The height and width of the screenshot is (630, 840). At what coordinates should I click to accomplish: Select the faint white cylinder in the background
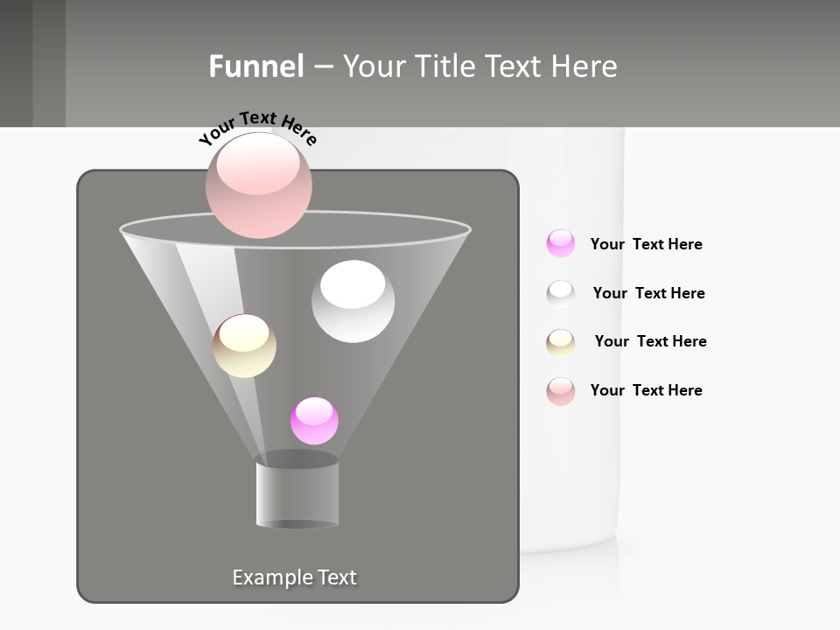click(x=577, y=350)
